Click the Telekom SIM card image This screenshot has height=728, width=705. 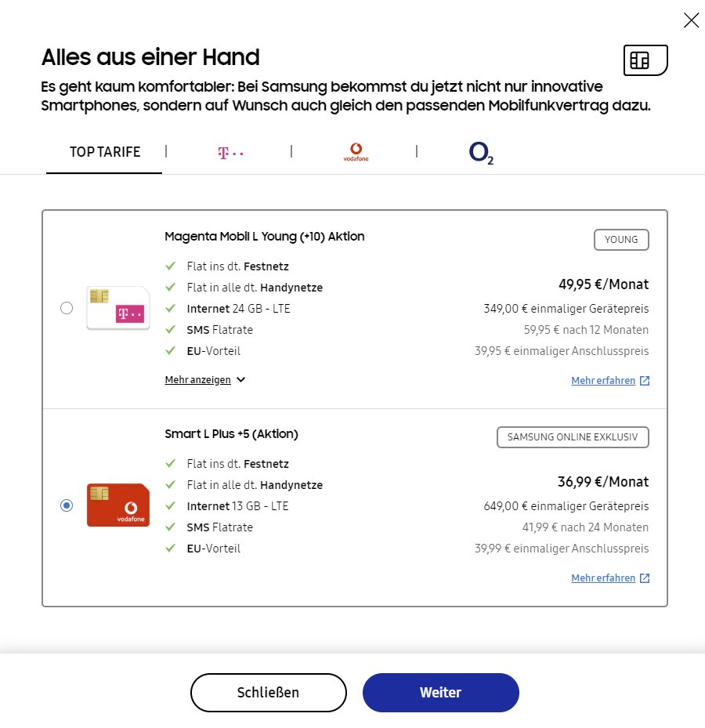coord(118,308)
